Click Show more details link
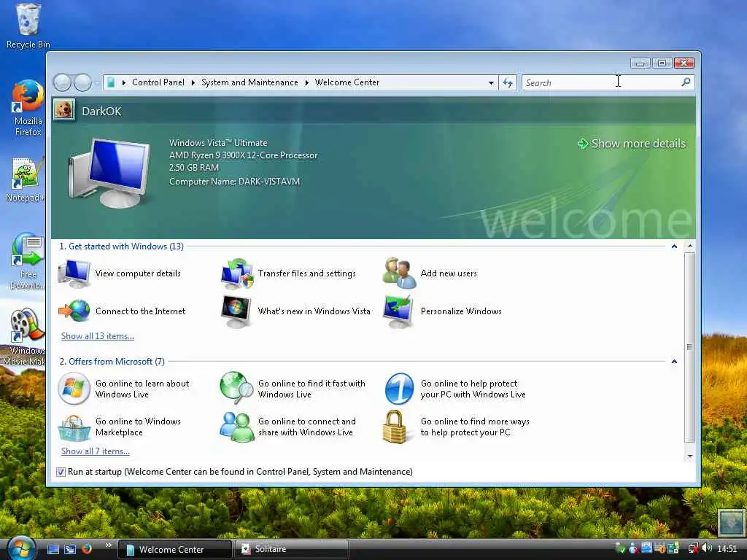 (x=632, y=144)
